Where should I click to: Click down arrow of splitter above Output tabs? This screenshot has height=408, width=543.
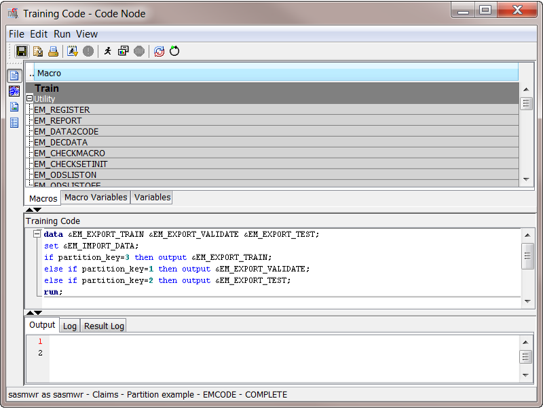(x=38, y=313)
